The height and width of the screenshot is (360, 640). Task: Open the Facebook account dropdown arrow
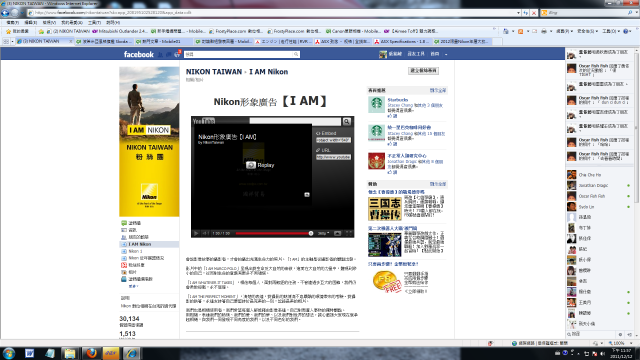[x=446, y=54]
